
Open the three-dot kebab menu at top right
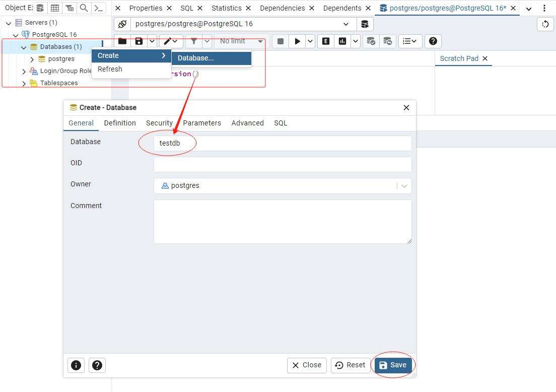pos(544,8)
